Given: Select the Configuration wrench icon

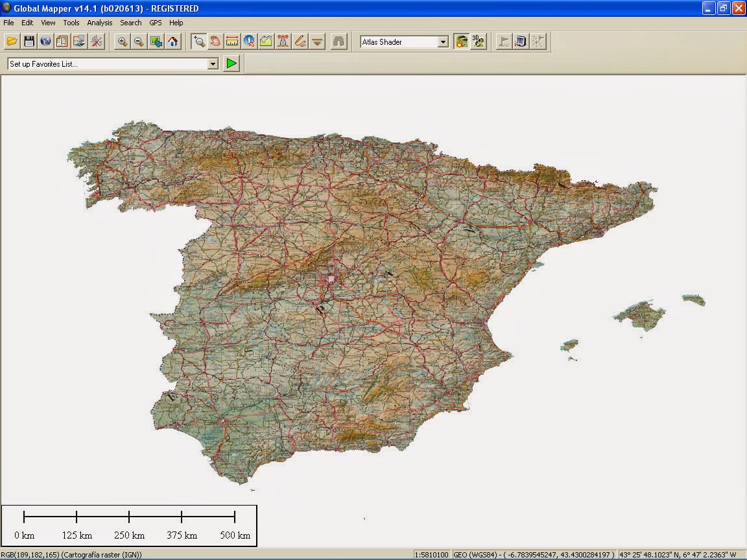Looking at the screenshot, I should (x=96, y=40).
